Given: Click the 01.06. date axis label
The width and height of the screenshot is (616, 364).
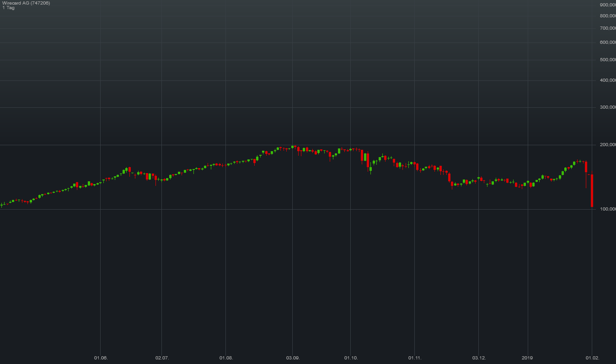Looking at the screenshot, I should tap(100, 358).
